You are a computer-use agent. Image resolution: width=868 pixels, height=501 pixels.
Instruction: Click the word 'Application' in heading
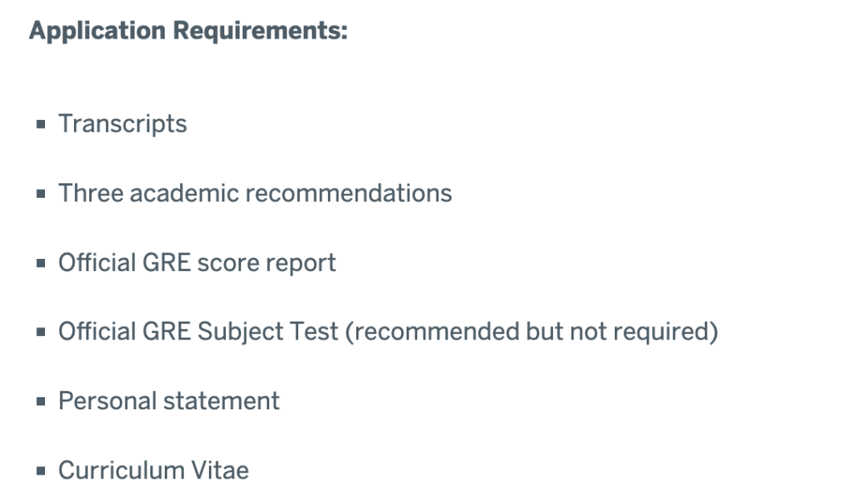pos(97,31)
